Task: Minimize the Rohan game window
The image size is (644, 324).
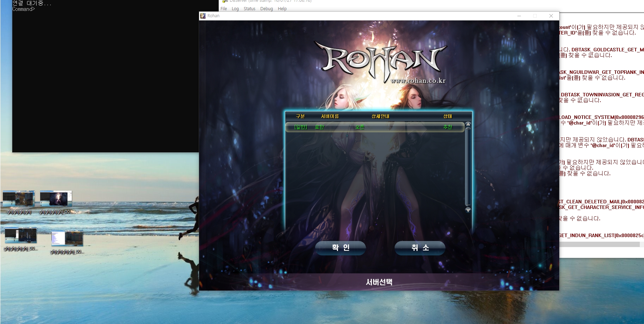Action: 519,16
